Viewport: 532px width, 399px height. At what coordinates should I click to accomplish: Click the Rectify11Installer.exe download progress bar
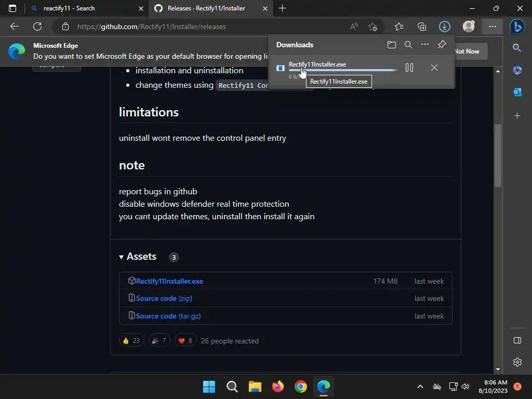point(343,70)
